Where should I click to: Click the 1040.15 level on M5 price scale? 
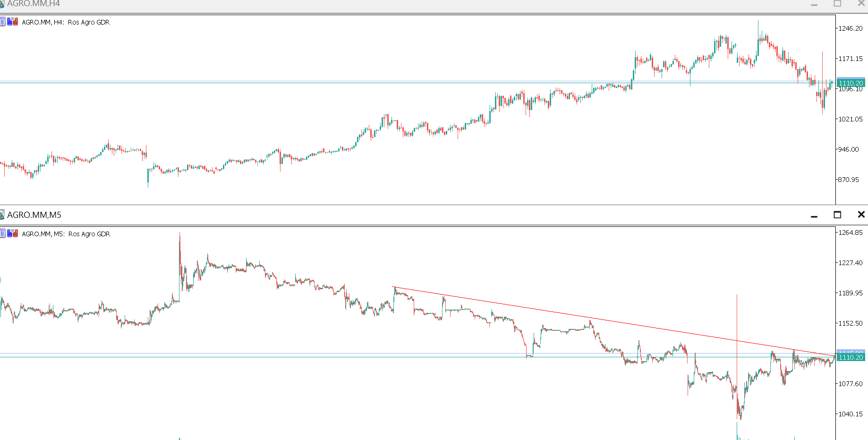click(x=850, y=414)
